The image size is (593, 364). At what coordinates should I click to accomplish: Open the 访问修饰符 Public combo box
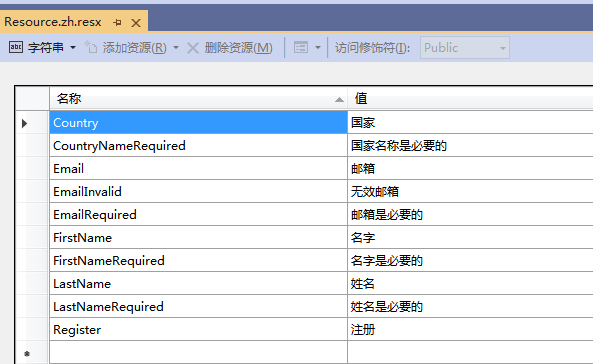(465, 48)
